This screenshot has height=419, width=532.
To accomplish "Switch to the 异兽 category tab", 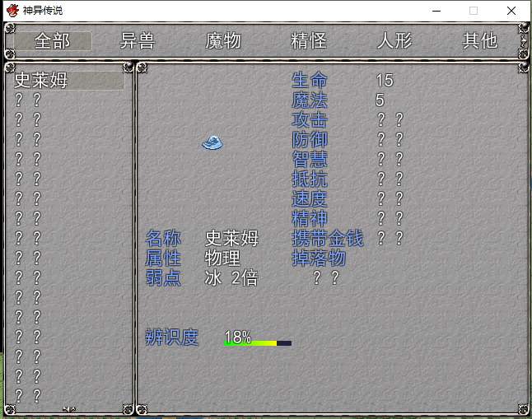I will (138, 41).
